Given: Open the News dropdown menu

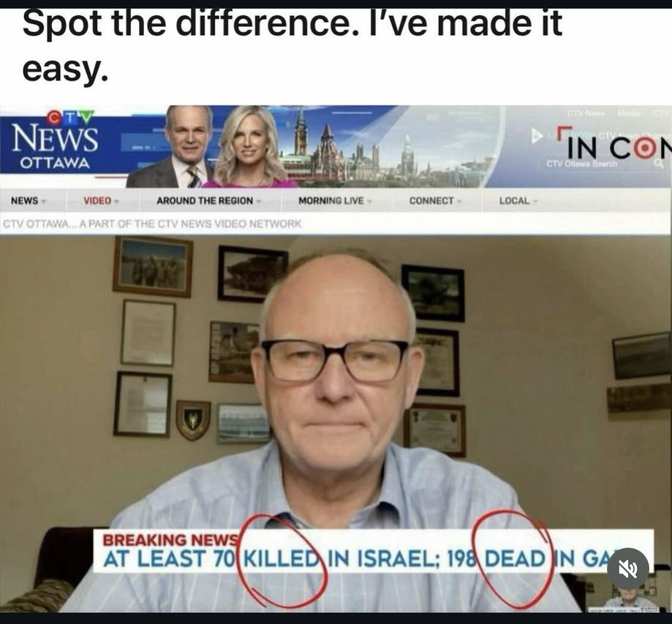Looking at the screenshot, I should click(29, 200).
